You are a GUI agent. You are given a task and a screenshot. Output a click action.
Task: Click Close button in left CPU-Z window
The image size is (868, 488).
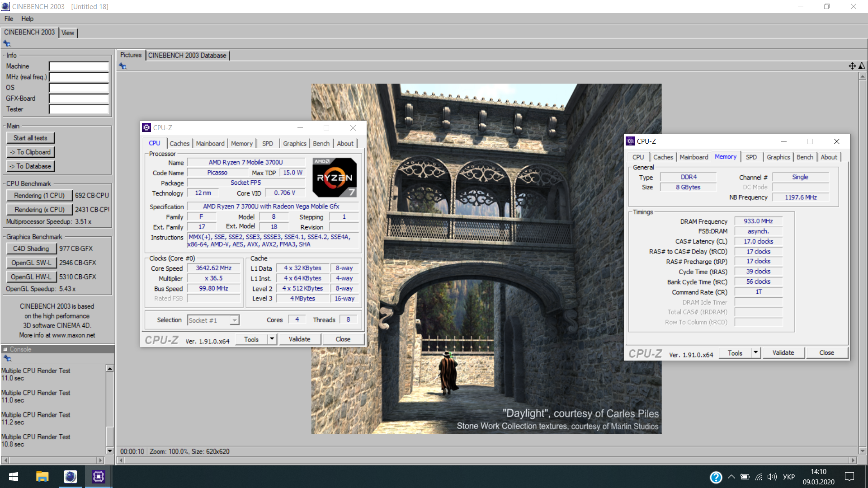pos(343,339)
